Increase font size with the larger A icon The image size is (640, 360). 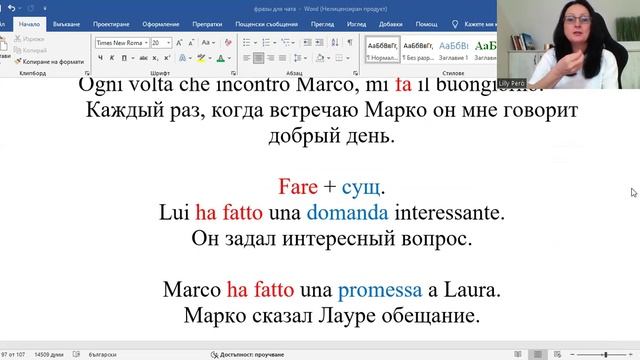[x=179, y=42]
